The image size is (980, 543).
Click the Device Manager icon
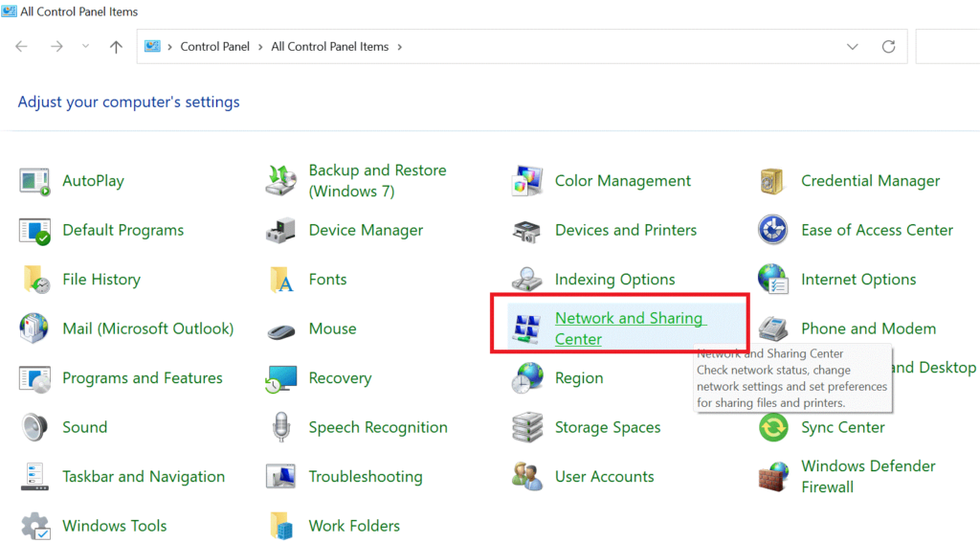[280, 231]
